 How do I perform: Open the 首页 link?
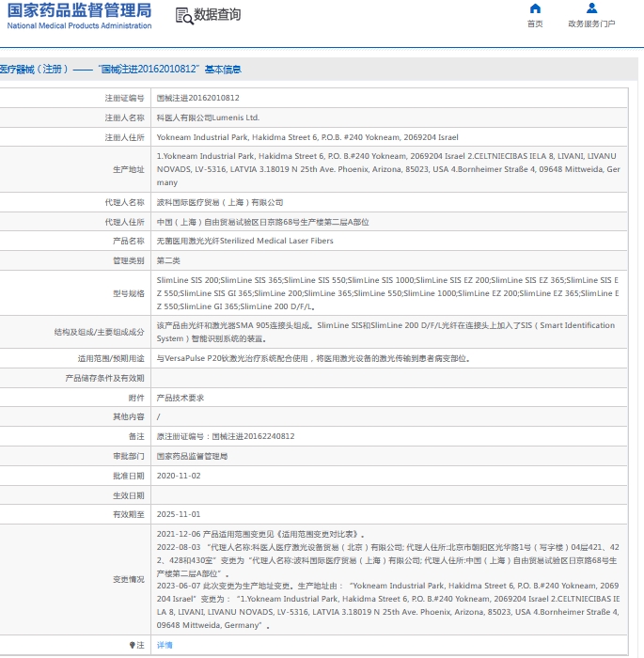pyautogui.click(x=535, y=23)
